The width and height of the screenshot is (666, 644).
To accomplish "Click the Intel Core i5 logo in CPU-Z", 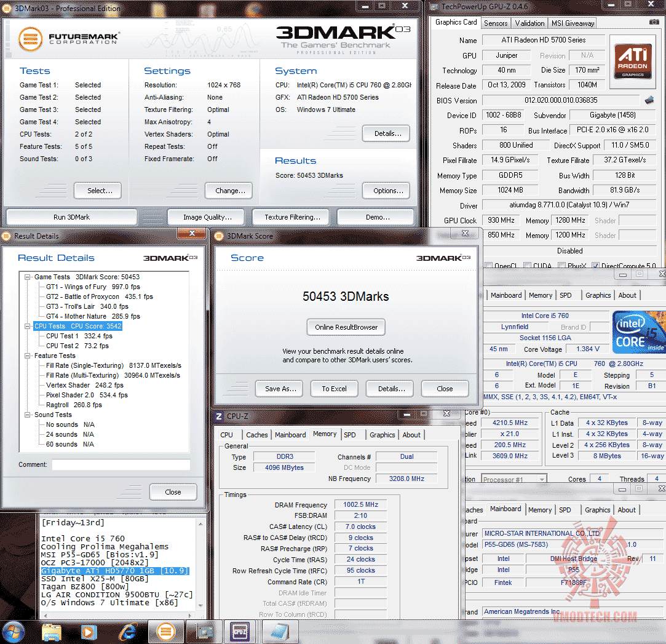I will coord(639,332).
